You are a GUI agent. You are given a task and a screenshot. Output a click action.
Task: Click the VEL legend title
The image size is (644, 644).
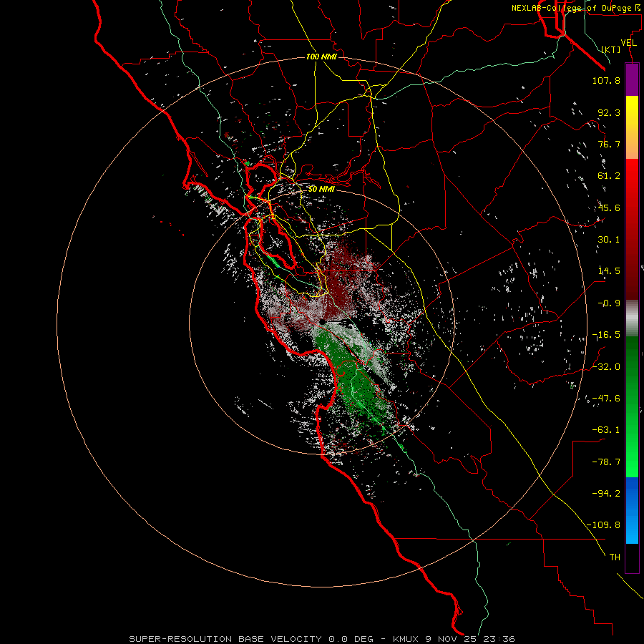click(x=628, y=43)
